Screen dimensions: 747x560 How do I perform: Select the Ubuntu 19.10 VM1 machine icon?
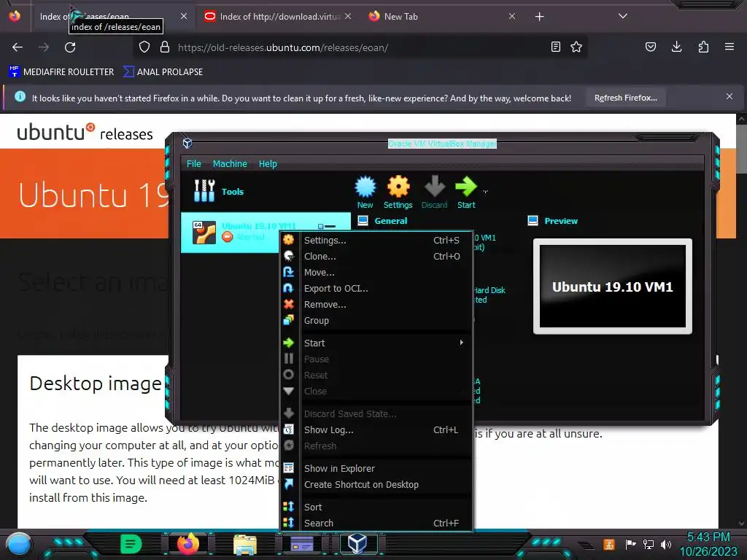204,233
